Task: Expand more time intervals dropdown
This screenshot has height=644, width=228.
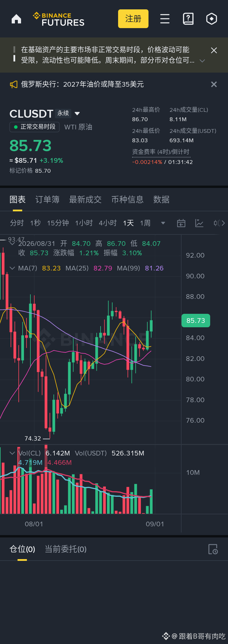Action: pos(163,223)
